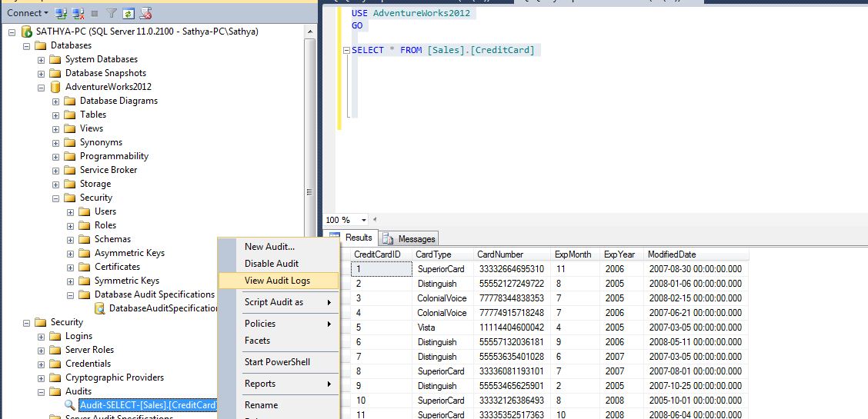Click the CardNumber column header
The image size is (868, 419).
click(512, 254)
